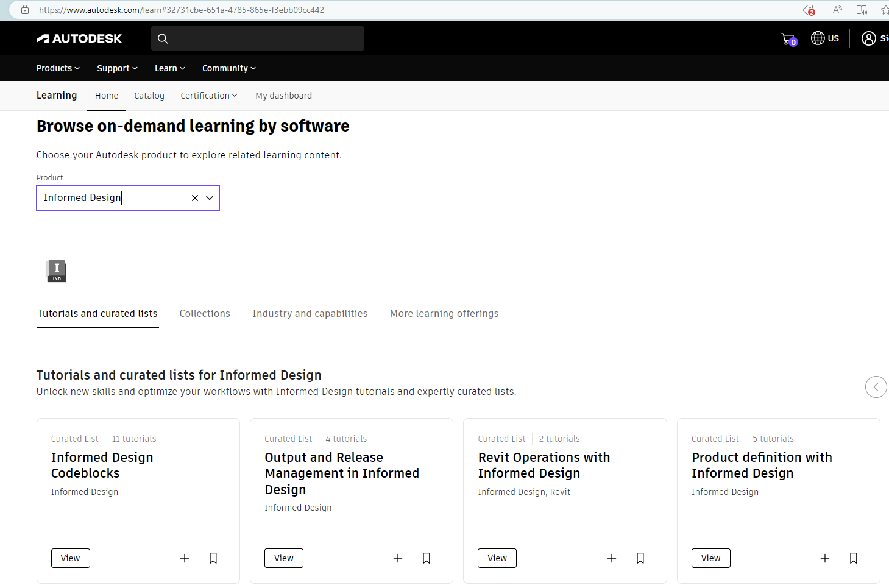
Task: Click the previous carousel arrow button
Action: 876,387
